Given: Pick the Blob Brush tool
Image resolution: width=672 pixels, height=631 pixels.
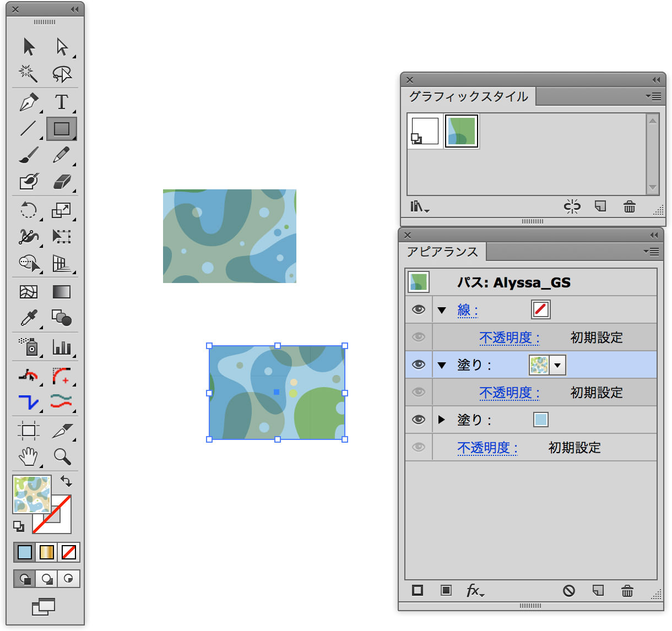Looking at the screenshot, I should click(29, 181).
